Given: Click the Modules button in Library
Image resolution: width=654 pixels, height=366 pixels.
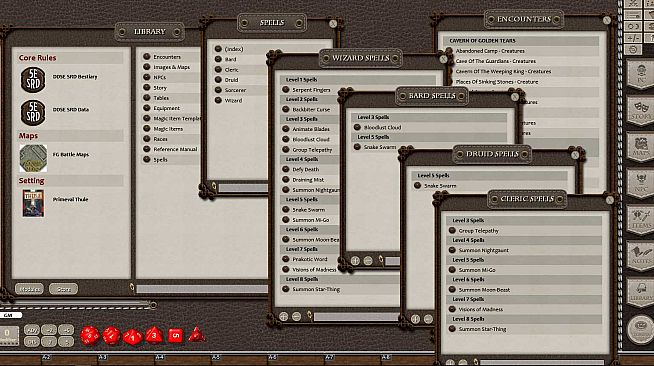Looking at the screenshot, I should click(x=29, y=288).
